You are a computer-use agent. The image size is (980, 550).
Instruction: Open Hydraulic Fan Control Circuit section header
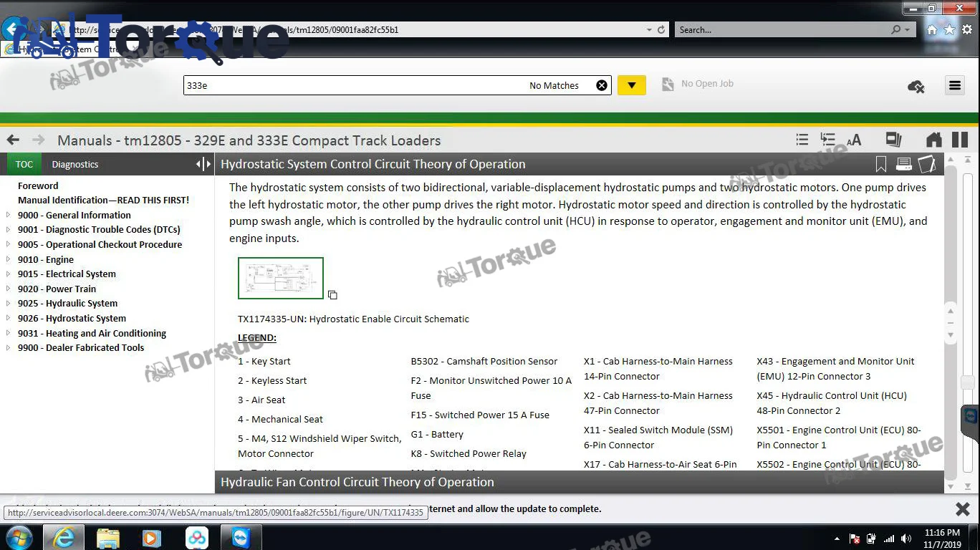coord(579,482)
